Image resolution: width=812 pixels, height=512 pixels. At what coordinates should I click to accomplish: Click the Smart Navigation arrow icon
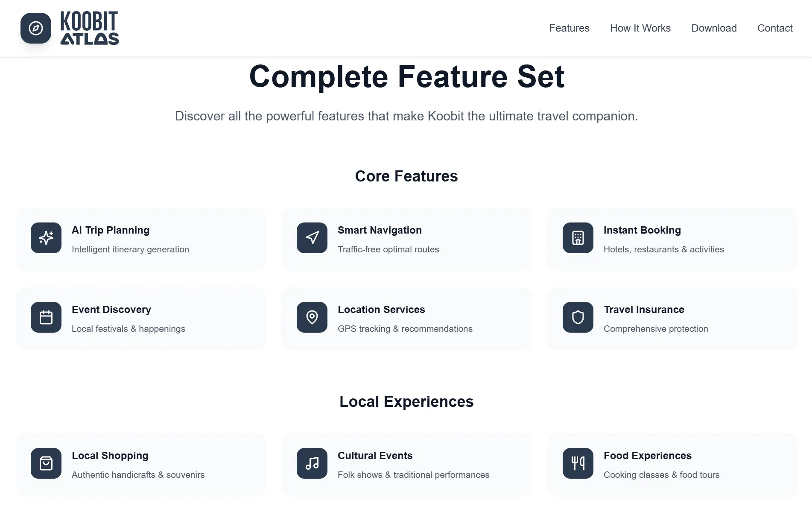tap(312, 238)
